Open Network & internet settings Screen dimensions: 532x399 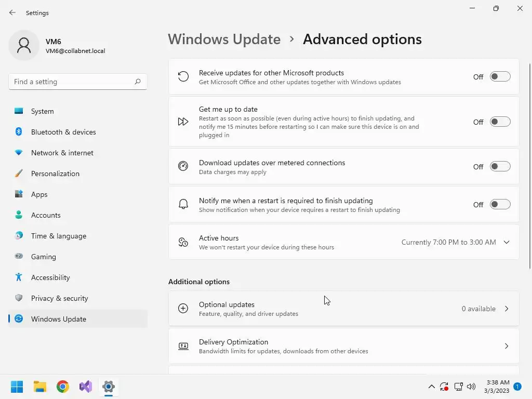click(x=78, y=153)
